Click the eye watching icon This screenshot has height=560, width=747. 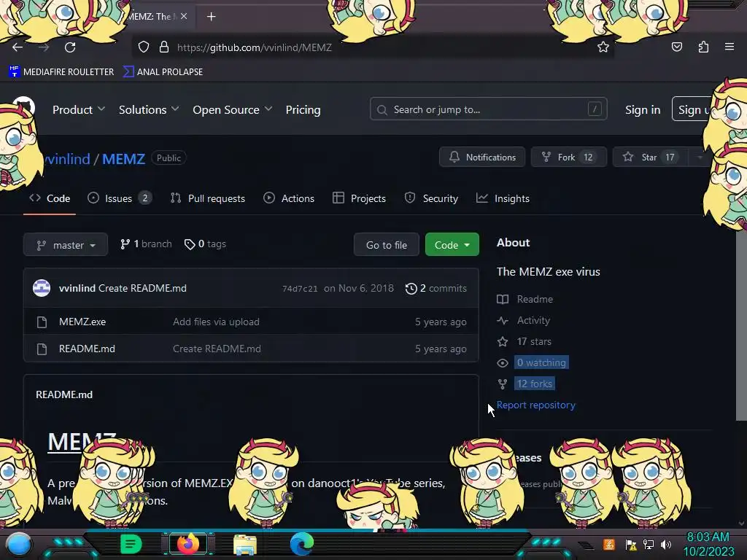coord(503,363)
